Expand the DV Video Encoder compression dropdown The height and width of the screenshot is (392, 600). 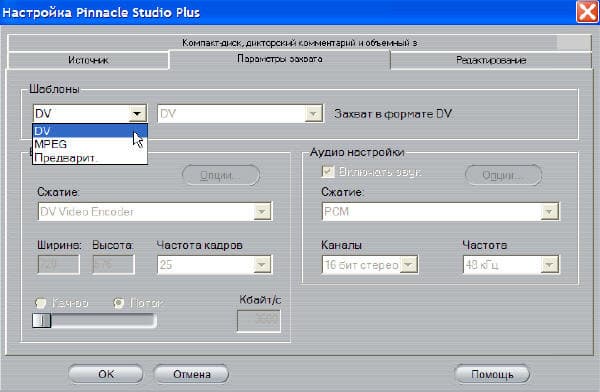[x=262, y=211]
